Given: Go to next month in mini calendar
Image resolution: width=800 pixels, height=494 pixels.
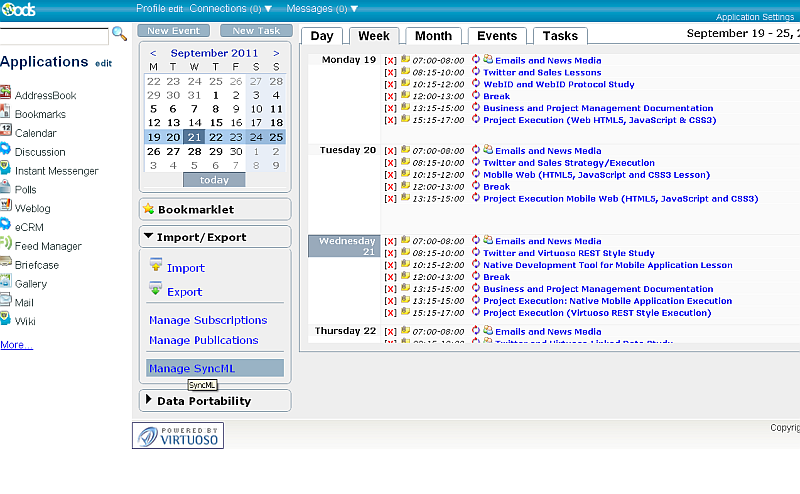Looking at the screenshot, I should (276, 53).
